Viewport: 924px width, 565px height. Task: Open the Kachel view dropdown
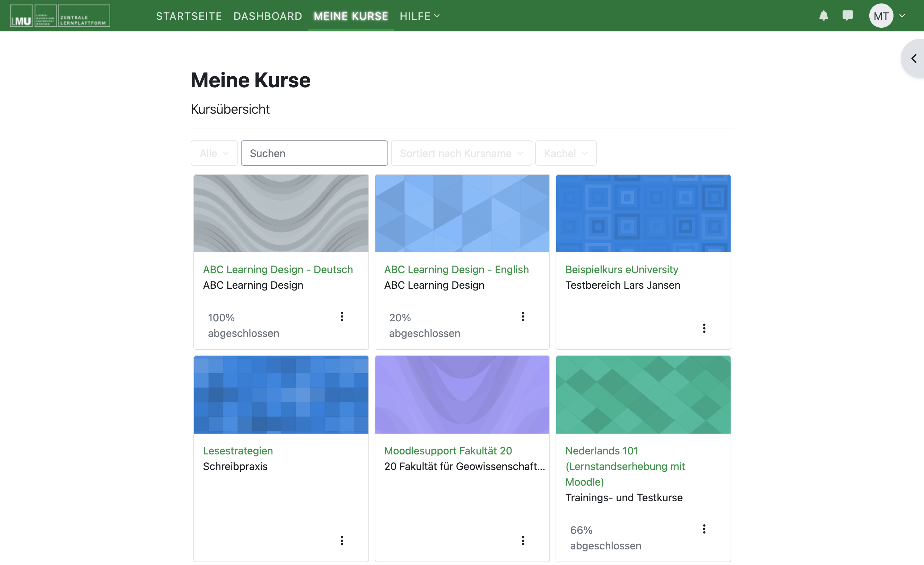click(566, 153)
